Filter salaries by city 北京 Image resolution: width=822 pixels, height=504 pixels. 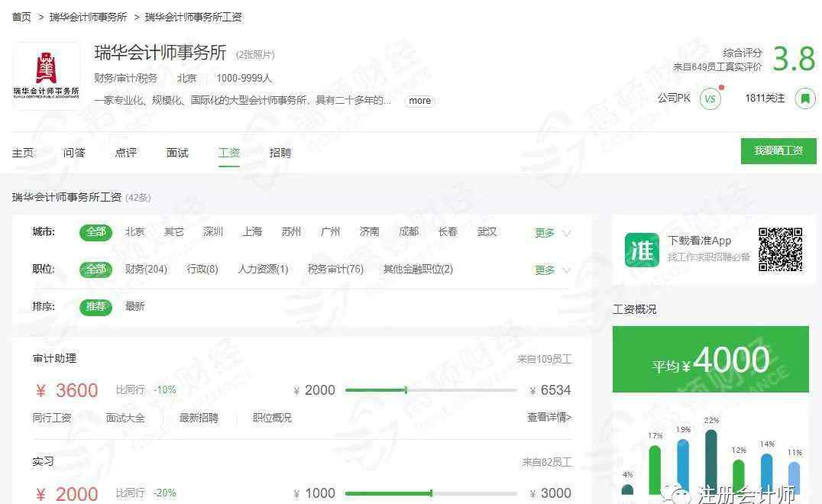pyautogui.click(x=134, y=231)
